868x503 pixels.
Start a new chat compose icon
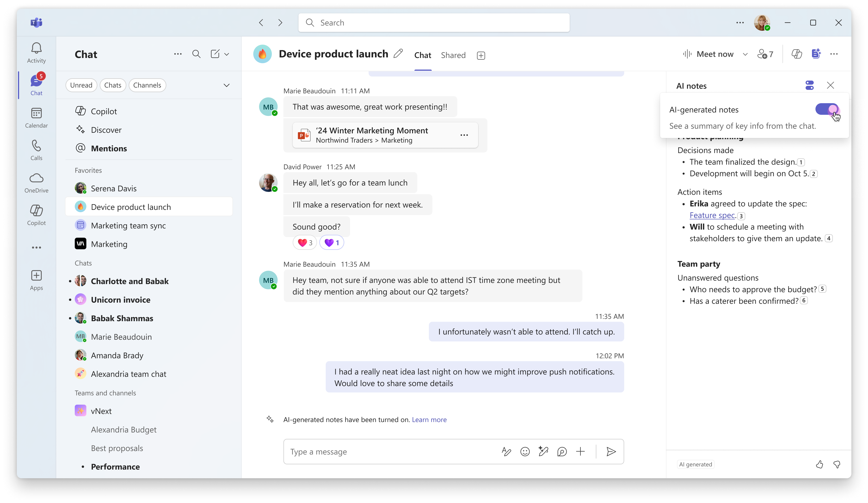tap(215, 54)
